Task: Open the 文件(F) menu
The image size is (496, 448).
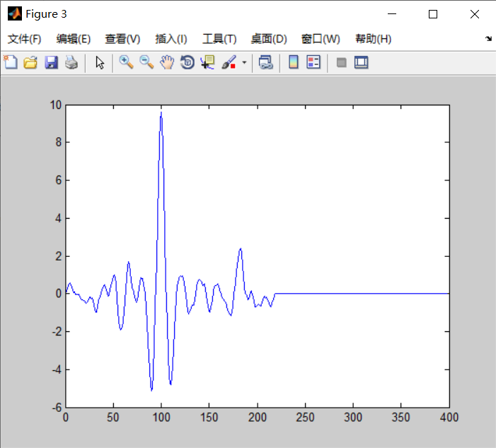Action: [24, 39]
